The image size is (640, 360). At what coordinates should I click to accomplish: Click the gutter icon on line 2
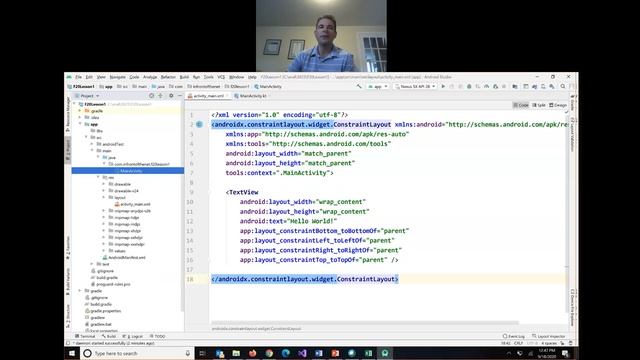(199, 124)
